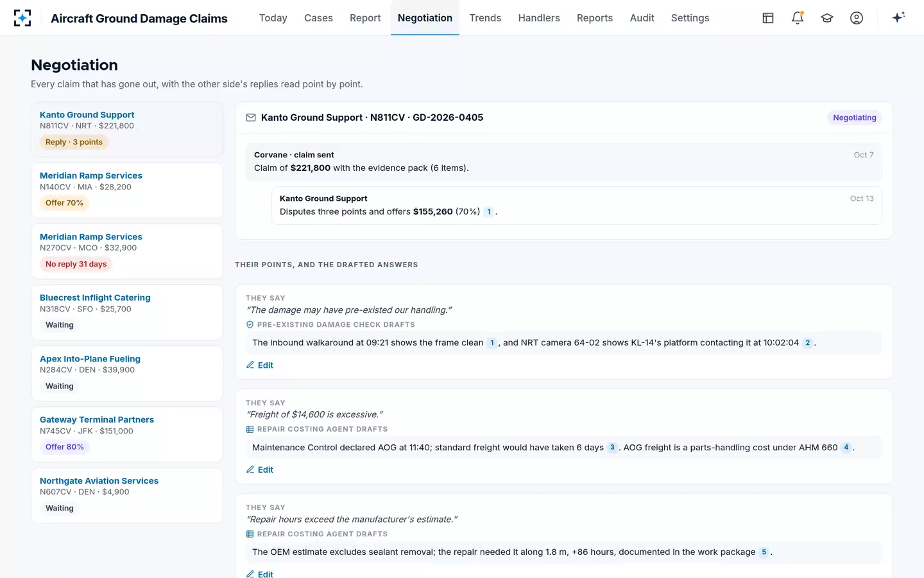924x578 pixels.
Task: Edit the pre-existing damage draft answer
Action: [260, 365]
